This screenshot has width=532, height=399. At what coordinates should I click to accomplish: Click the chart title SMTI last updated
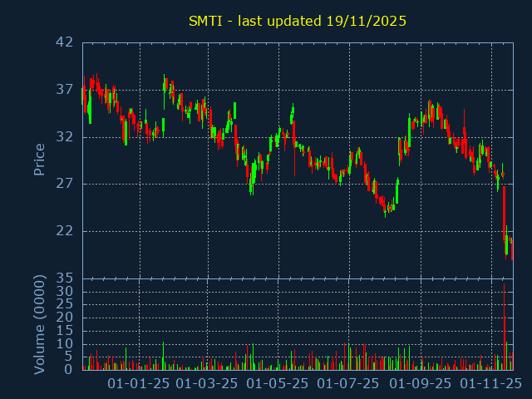[x=297, y=21]
